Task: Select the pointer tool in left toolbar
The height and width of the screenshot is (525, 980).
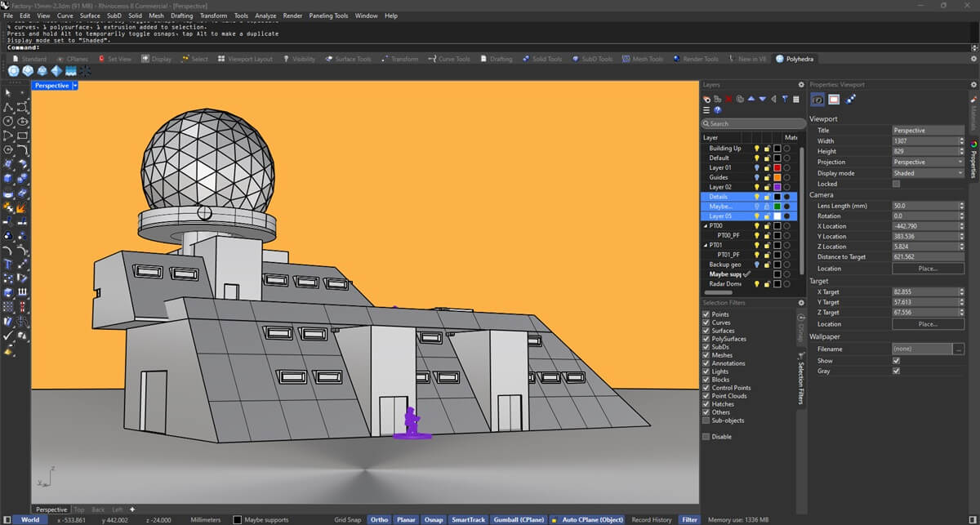Action: pos(8,93)
